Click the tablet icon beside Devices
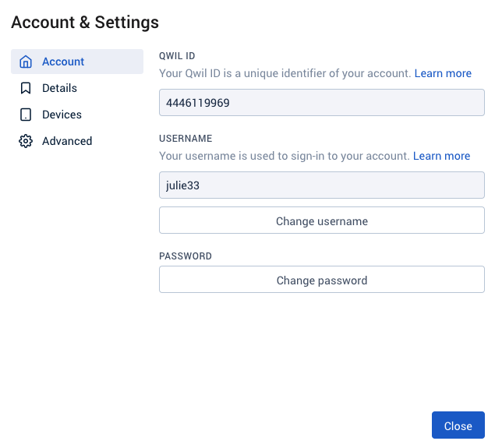The image size is (495, 448). coord(26,115)
